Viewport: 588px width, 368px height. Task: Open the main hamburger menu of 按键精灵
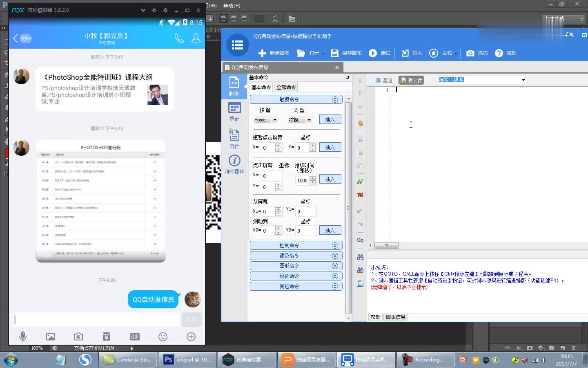click(x=237, y=45)
